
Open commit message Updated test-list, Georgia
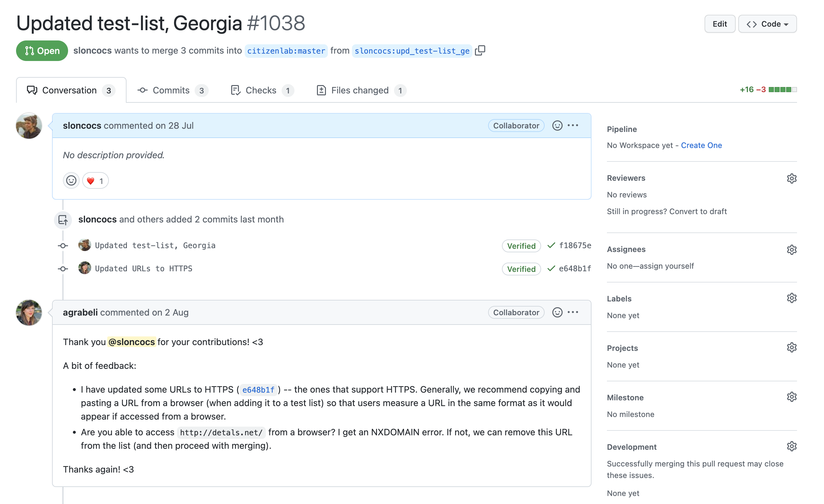click(x=155, y=246)
